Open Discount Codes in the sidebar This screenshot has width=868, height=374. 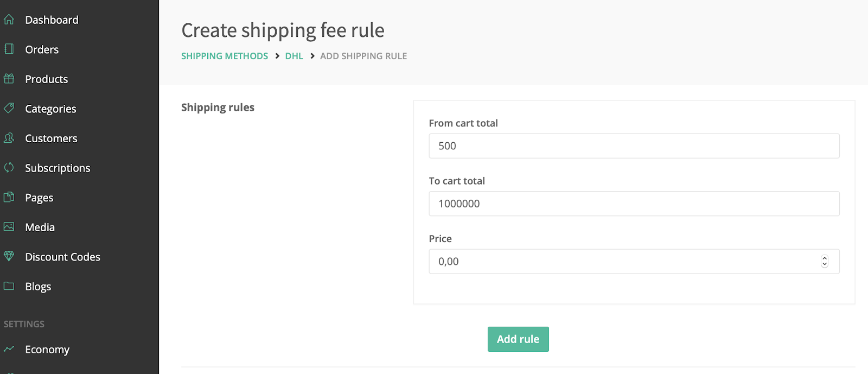point(62,257)
